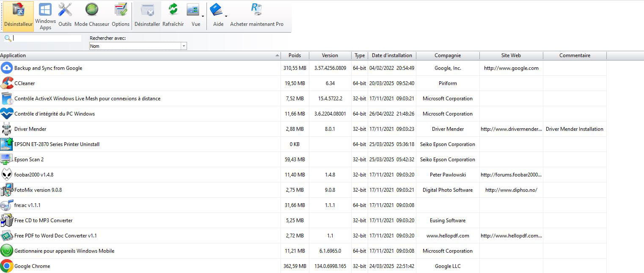Select EPSON ET-2870 Printer Uninstall icon
Screen dimensions: 644x273
pyautogui.click(x=7, y=144)
